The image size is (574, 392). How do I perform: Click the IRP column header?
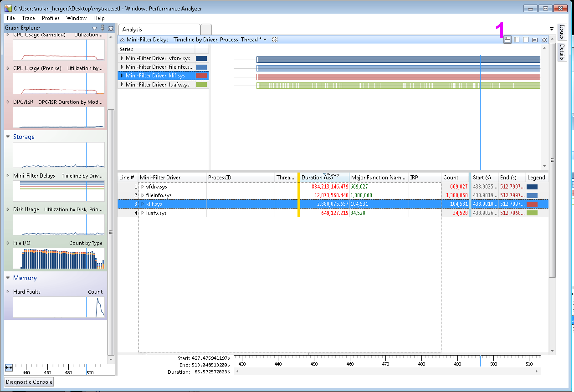pyautogui.click(x=425, y=178)
